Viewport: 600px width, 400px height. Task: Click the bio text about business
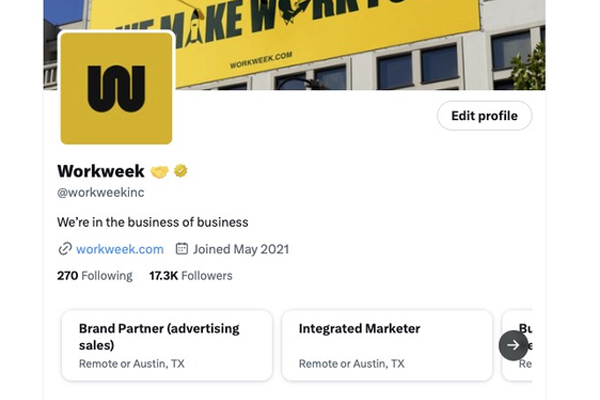pos(153,222)
